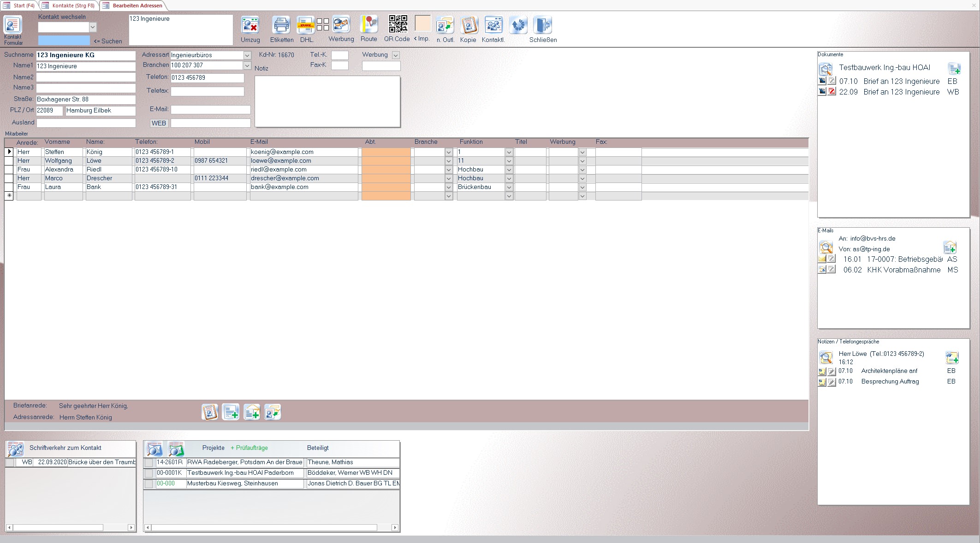This screenshot has height=543, width=980.
Task: Open Etiketten printer icon
Action: click(x=281, y=25)
